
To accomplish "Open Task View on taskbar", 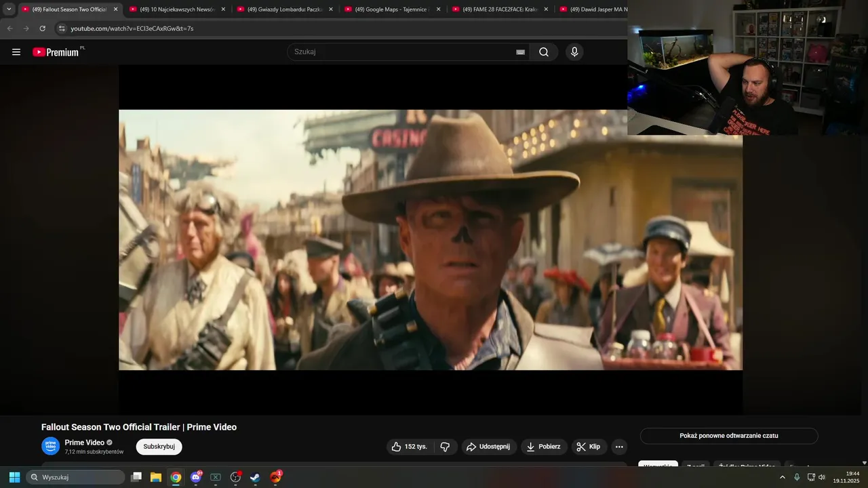I will [x=136, y=477].
